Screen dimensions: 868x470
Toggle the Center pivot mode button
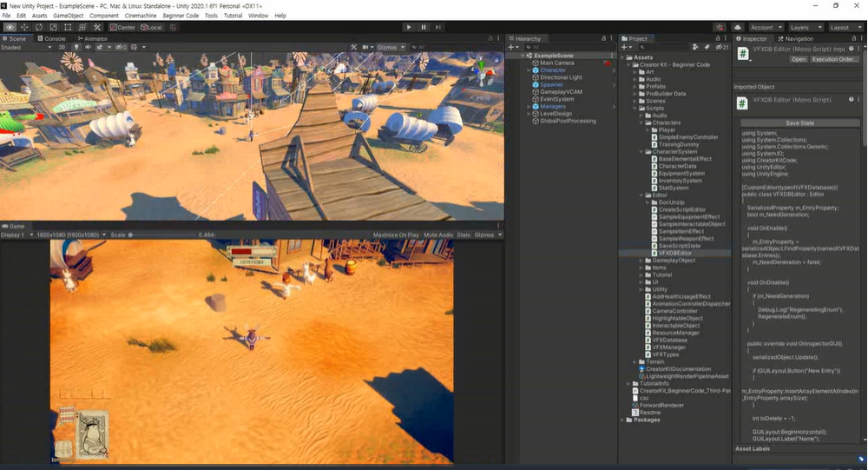(122, 28)
